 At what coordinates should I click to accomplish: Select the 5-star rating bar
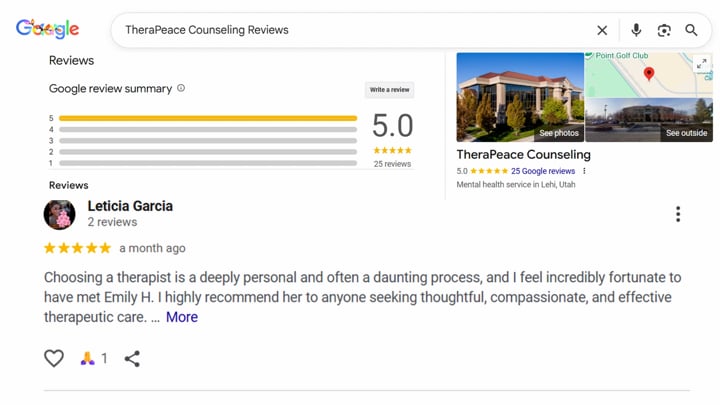coord(208,118)
